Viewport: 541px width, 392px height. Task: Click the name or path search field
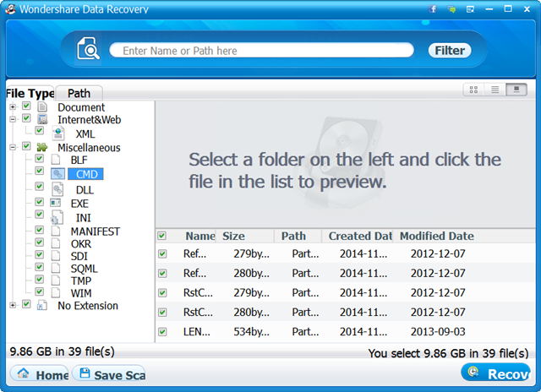click(x=261, y=51)
